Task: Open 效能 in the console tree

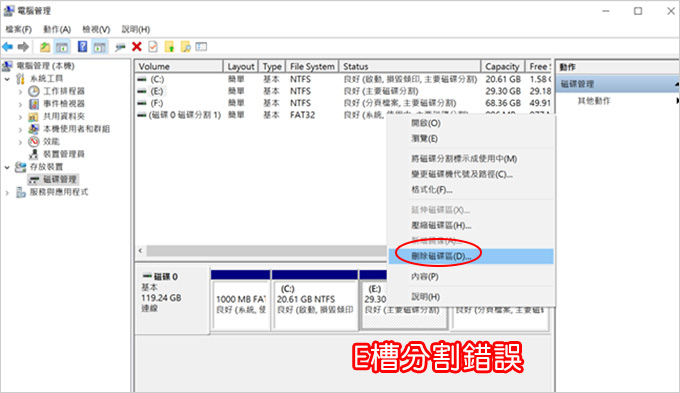Action: coord(51,141)
